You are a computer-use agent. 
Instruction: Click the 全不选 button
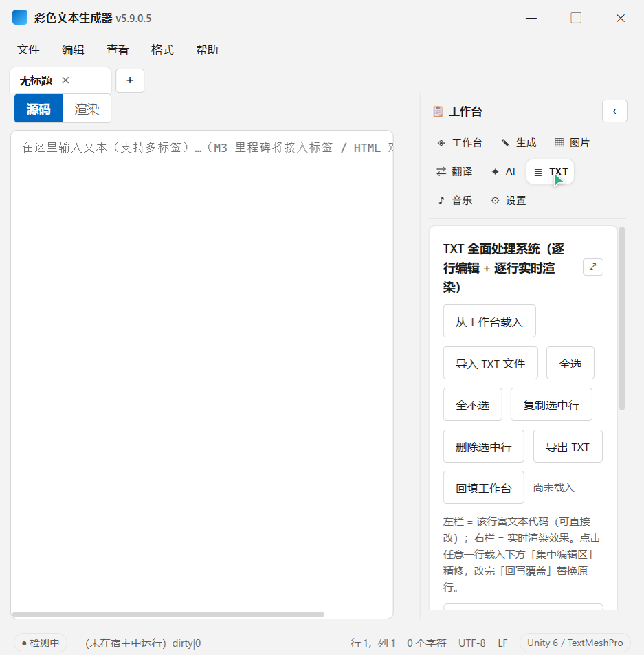click(472, 404)
